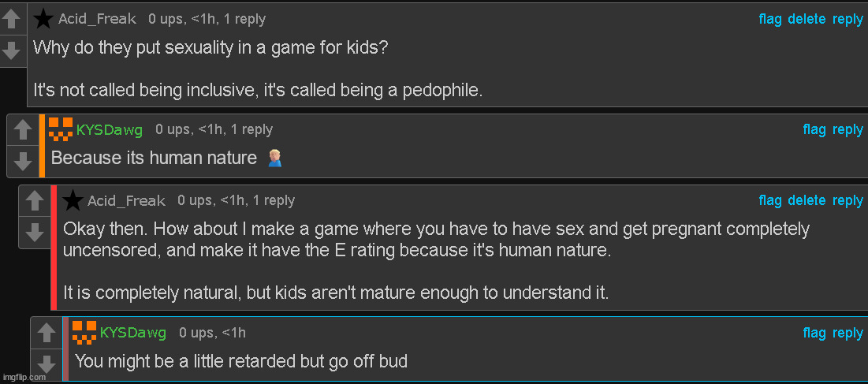This screenshot has height=384, width=868.
Task: Reply to KYSDawg's "human nature" comment
Action: pyautogui.click(x=848, y=129)
